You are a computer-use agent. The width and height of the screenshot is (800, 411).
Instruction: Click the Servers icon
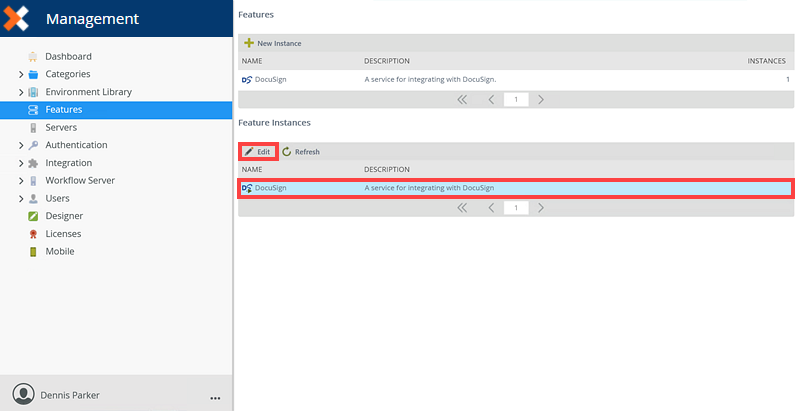tap(33, 127)
